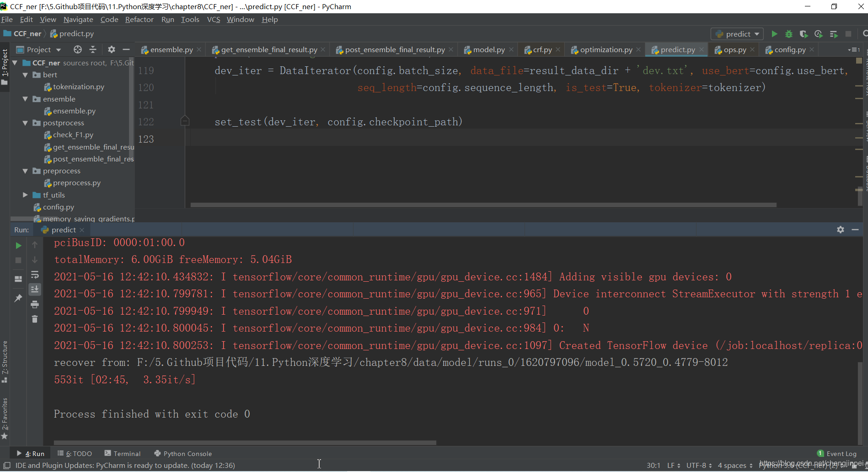
Task: Open the Terminal tool window
Action: click(123, 453)
